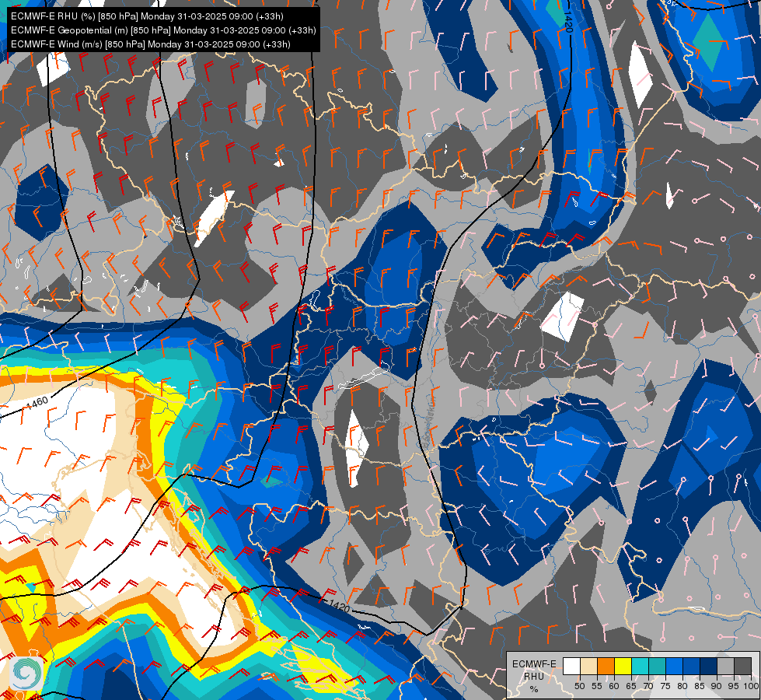The height and width of the screenshot is (700, 761).
Task: Click the 1460 geopotential contour label
Action: tap(37, 403)
